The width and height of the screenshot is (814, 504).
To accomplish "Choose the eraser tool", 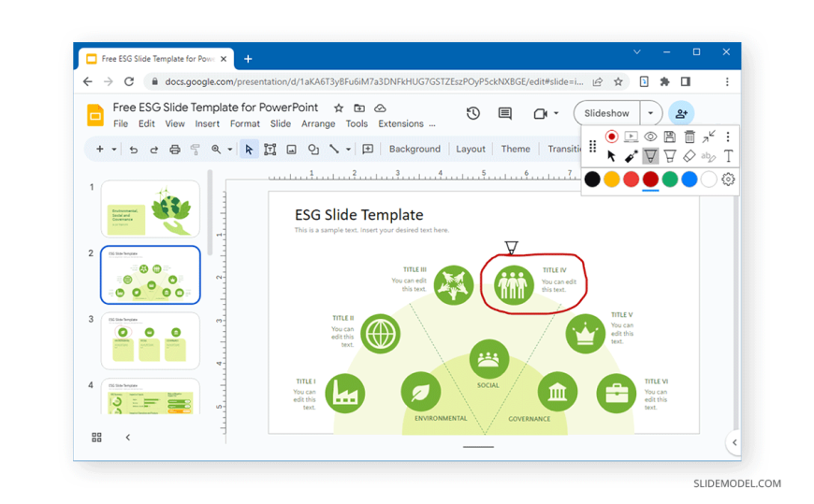I will click(689, 156).
